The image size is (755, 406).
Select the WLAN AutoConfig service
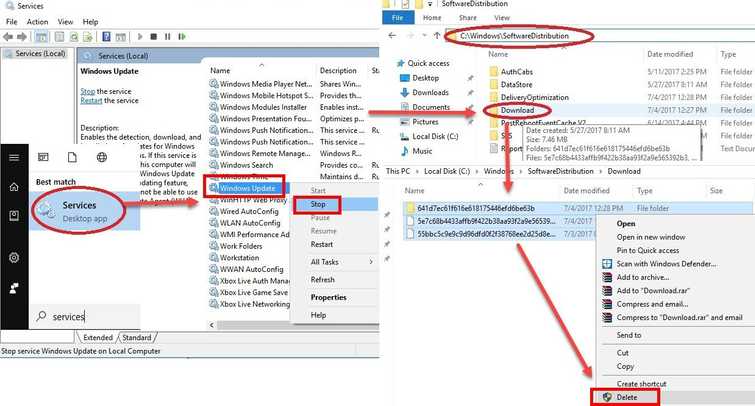click(x=245, y=223)
